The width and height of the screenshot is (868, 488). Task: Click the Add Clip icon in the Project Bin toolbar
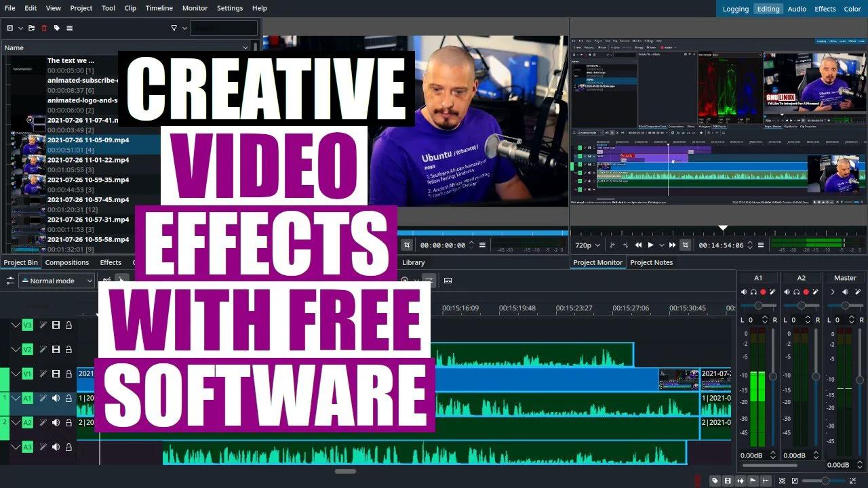coord(9,28)
